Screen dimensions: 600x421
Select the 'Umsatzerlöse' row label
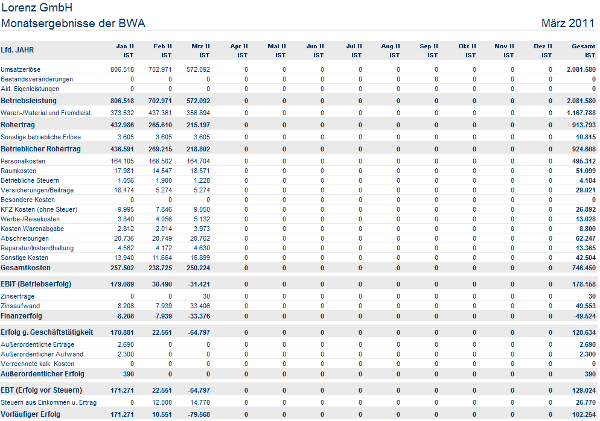click(x=20, y=70)
